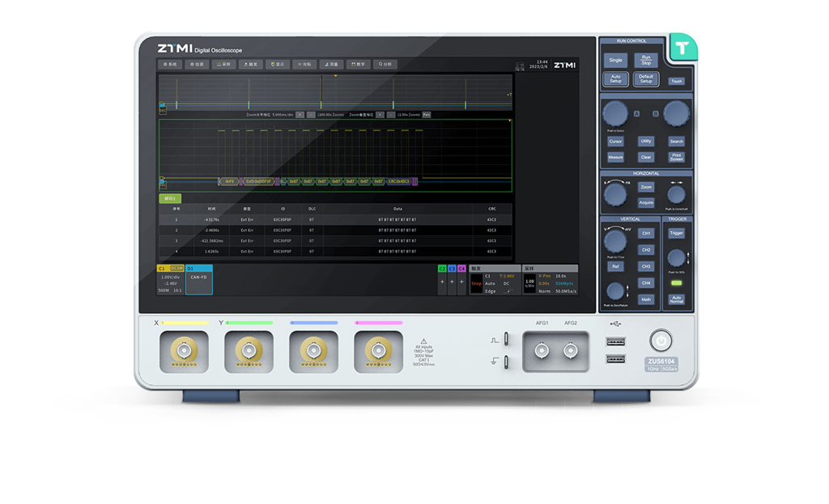Add channel C2 with its plus button
This screenshot has height=504, width=829.
(442, 282)
